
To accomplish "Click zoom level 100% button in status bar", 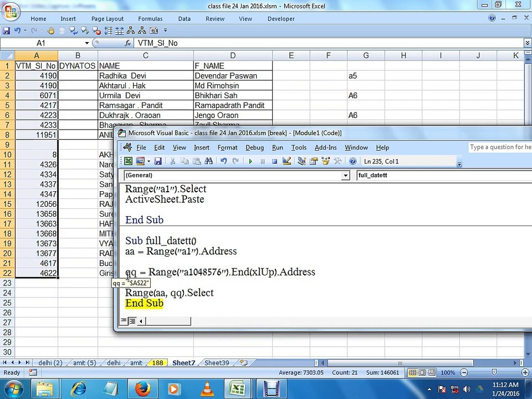I will 448,372.
